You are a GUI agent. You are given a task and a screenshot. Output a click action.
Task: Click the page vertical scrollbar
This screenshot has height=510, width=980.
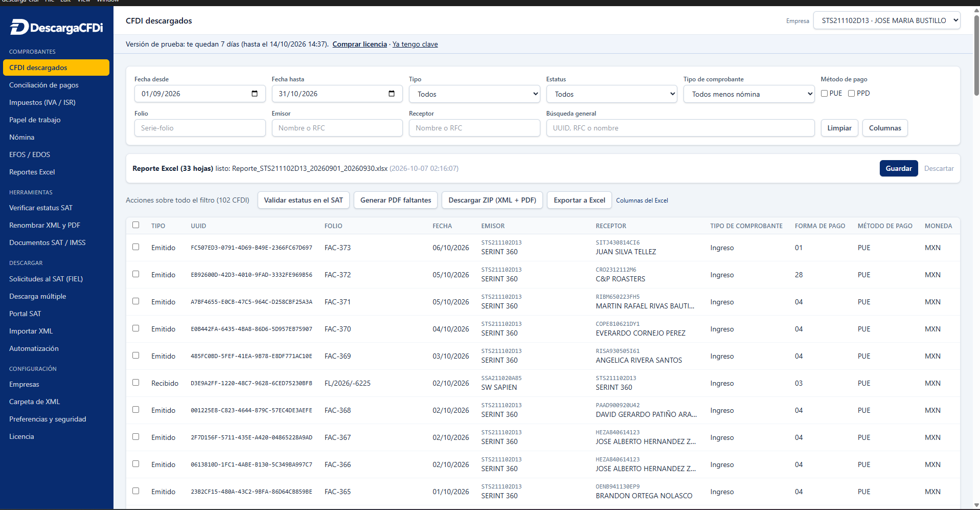coord(976,56)
